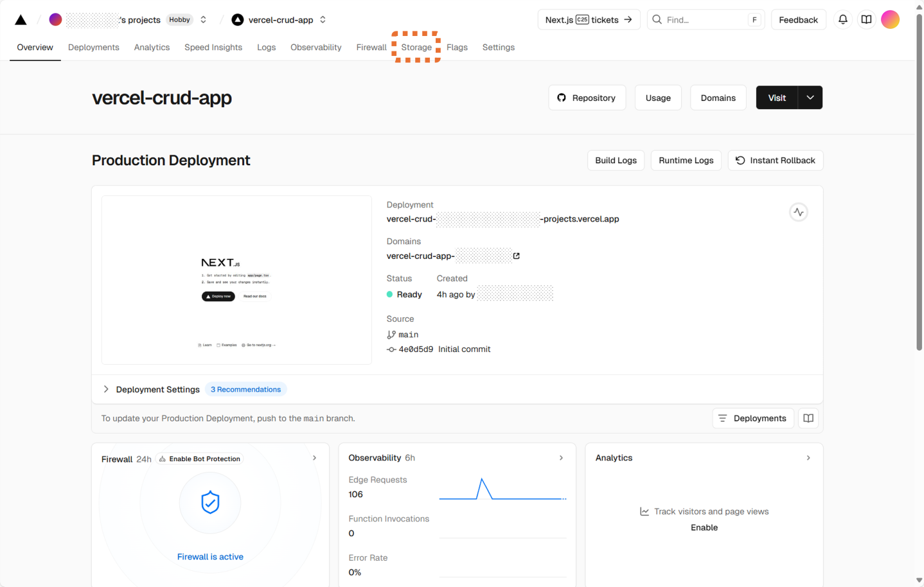Image resolution: width=924 pixels, height=587 pixels.
Task: Open the notifications bell
Action: point(842,20)
